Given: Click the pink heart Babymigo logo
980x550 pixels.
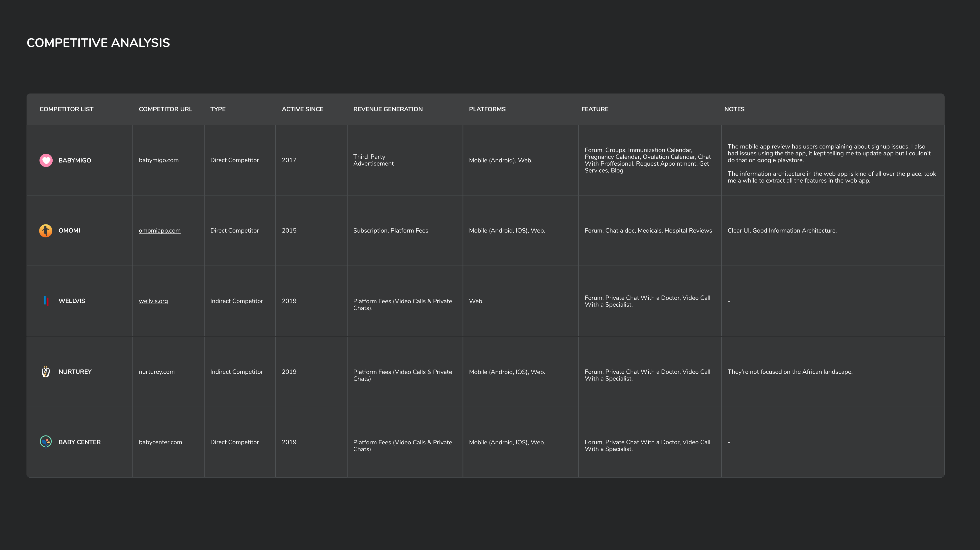Looking at the screenshot, I should pyautogui.click(x=46, y=160).
